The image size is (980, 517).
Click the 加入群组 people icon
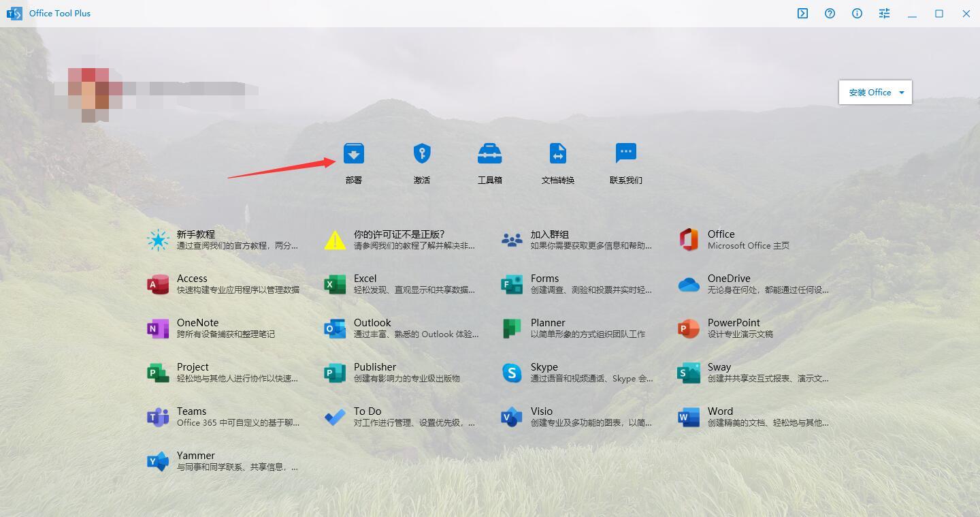click(x=512, y=240)
